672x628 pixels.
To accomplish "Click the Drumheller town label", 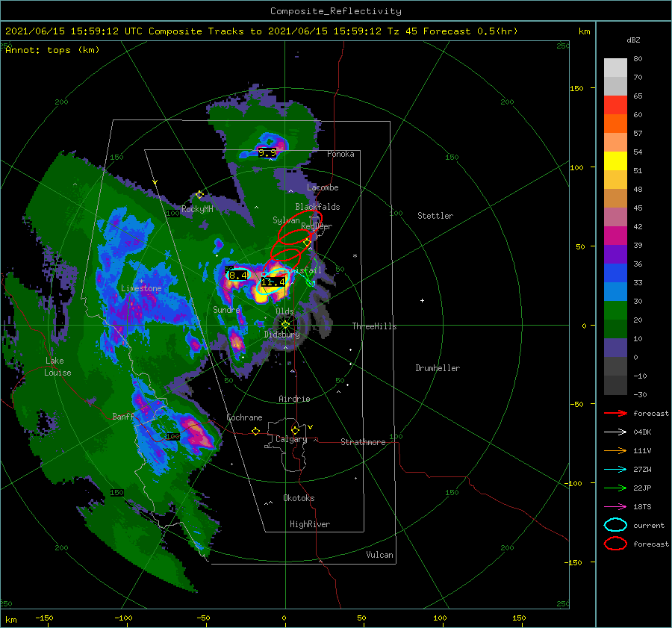I will (438, 368).
